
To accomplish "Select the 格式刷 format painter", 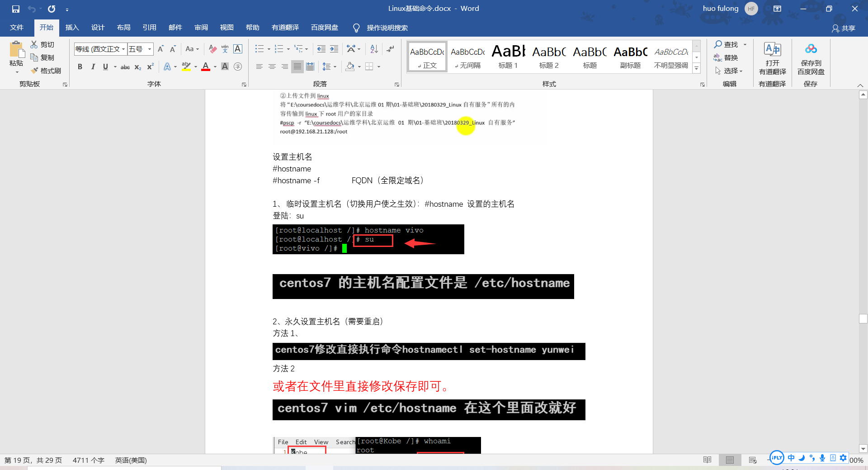I will pyautogui.click(x=47, y=71).
